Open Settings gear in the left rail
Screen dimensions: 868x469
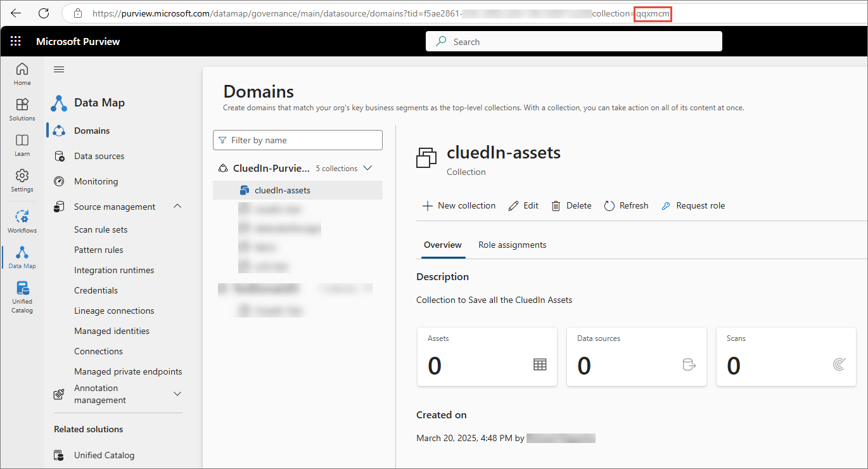22,180
